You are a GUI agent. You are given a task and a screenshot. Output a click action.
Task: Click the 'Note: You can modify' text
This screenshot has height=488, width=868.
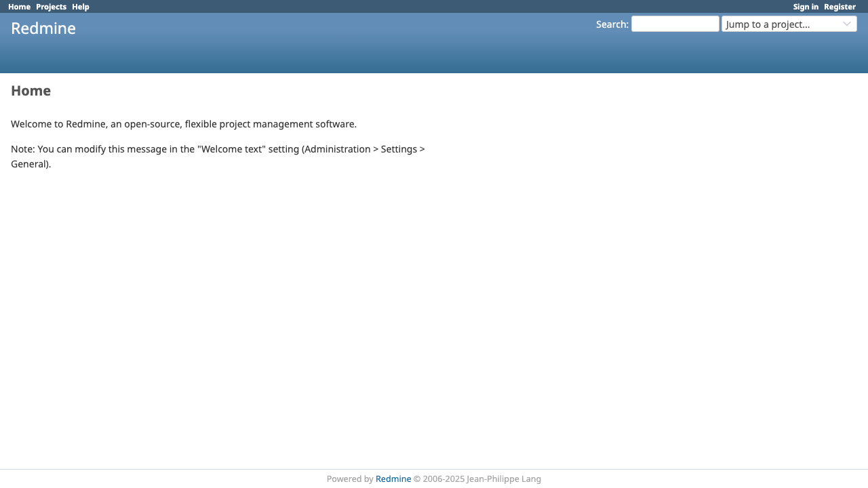pos(218,157)
